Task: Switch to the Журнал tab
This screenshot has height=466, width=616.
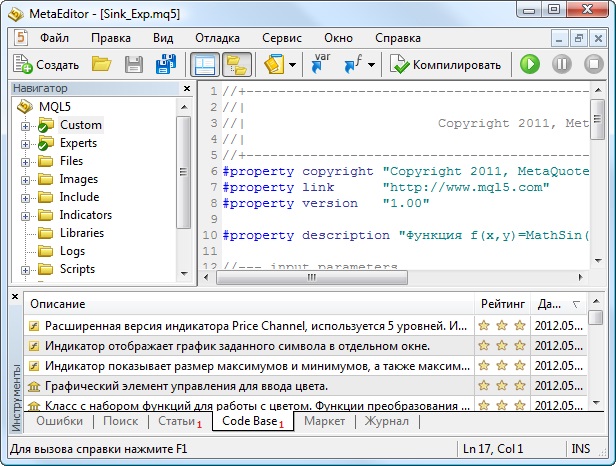Action: coord(387,421)
